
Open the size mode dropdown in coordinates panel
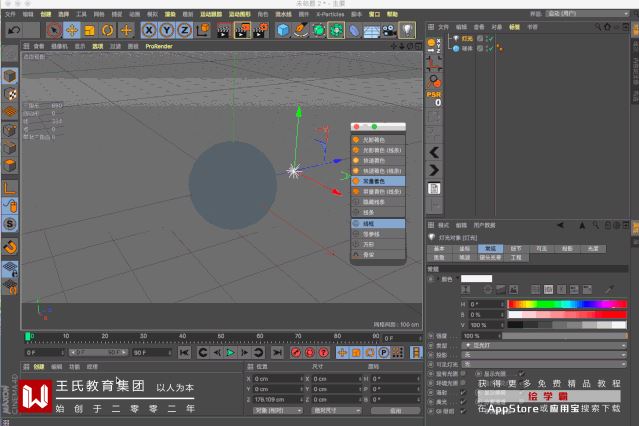pyautogui.click(x=336, y=411)
